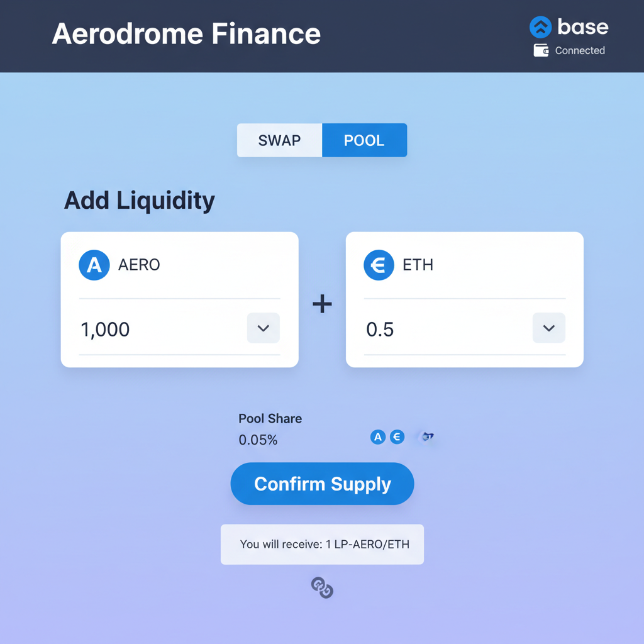Screen dimensions: 644x644
Task: Click the plus icon between token cards
Action: pyautogui.click(x=322, y=304)
